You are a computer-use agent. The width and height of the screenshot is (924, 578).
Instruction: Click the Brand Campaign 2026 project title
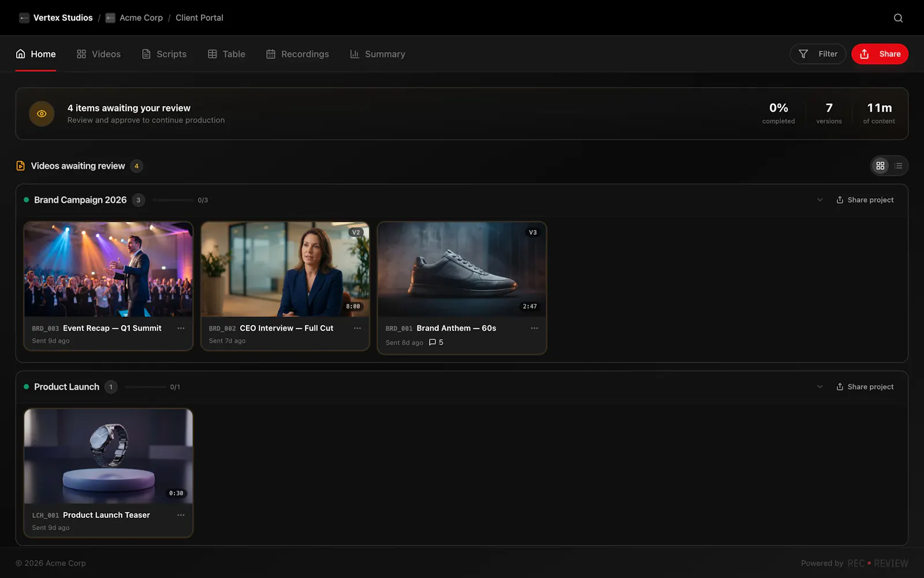80,200
